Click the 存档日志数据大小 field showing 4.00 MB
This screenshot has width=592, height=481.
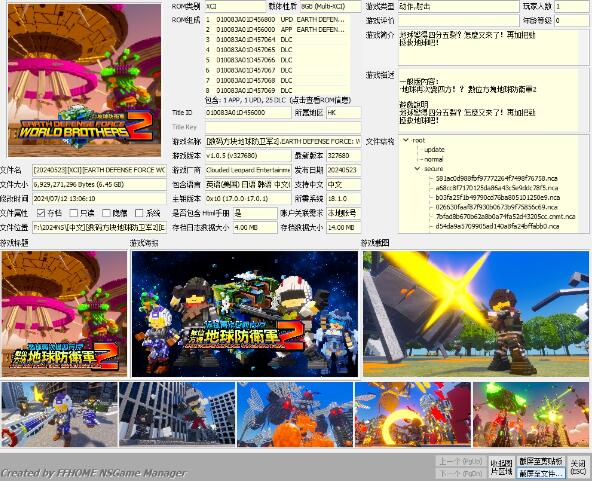click(255, 227)
